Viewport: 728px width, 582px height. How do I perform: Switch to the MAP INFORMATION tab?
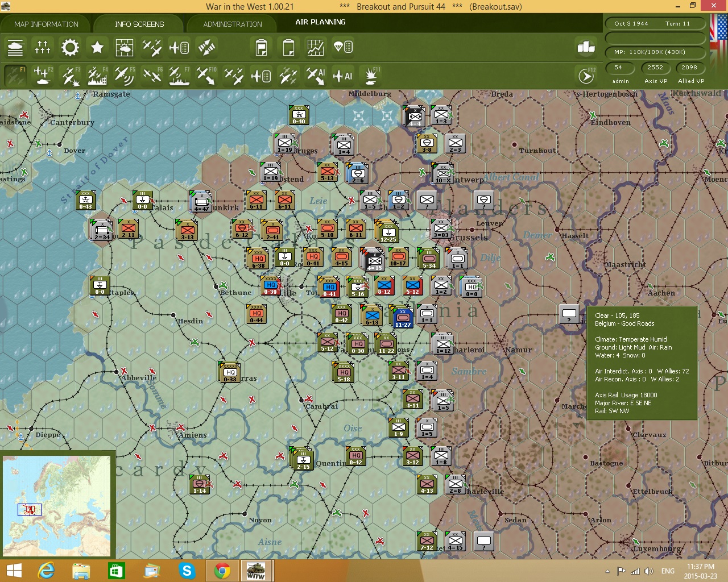46,24
